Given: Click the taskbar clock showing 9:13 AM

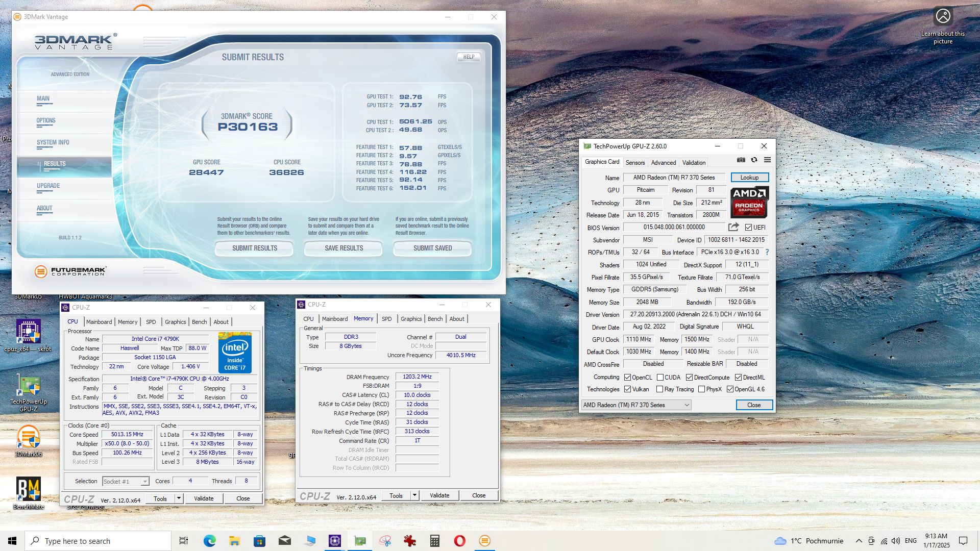Looking at the screenshot, I should tap(936, 541).
